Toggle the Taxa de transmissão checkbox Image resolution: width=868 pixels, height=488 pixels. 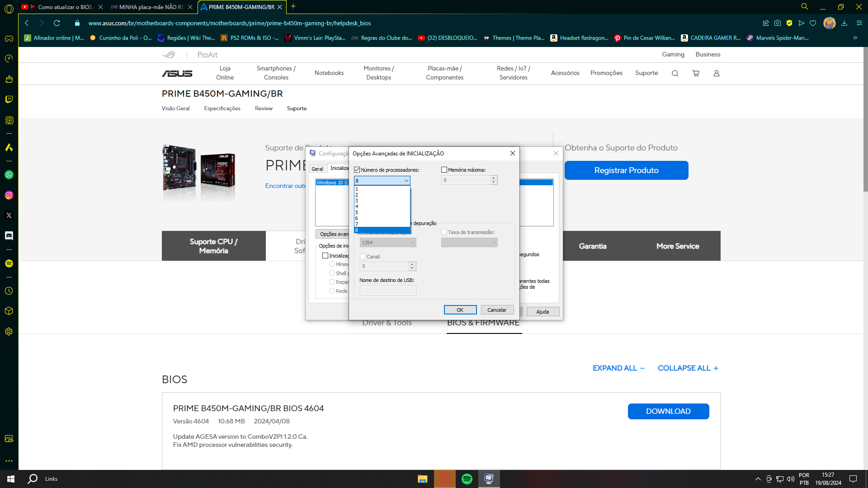pyautogui.click(x=444, y=232)
